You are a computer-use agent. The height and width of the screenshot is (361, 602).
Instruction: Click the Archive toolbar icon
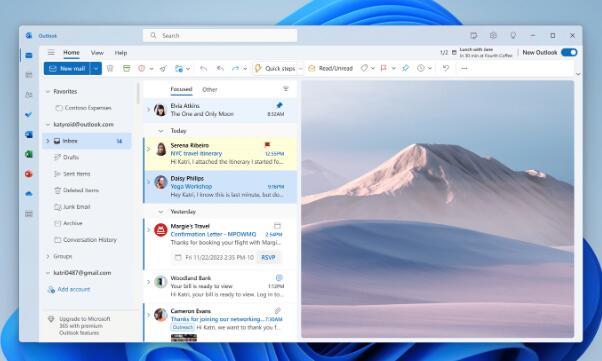pyautogui.click(x=126, y=68)
